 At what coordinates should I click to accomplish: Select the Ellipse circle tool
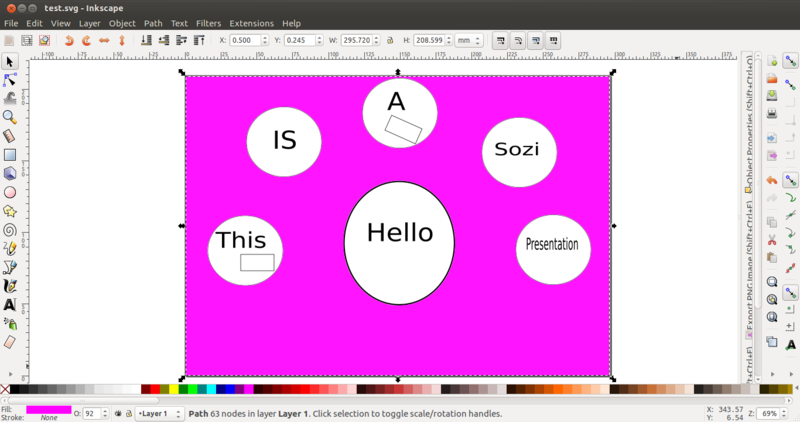10,192
